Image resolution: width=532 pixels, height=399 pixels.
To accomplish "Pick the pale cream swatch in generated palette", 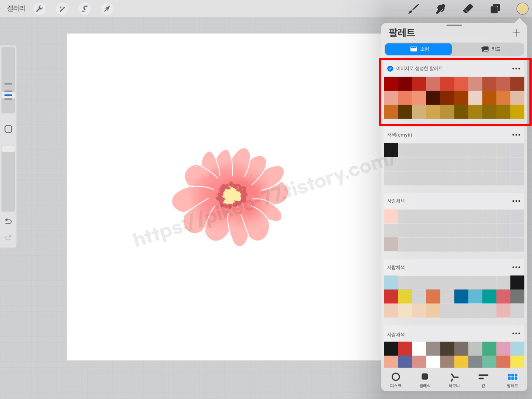I will tap(475, 98).
